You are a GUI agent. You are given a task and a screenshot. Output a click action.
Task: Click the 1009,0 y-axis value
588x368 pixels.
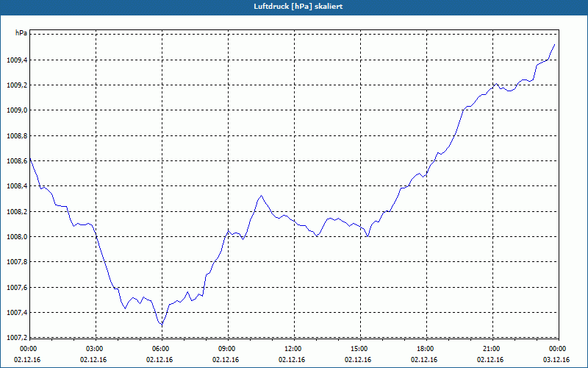(x=17, y=110)
